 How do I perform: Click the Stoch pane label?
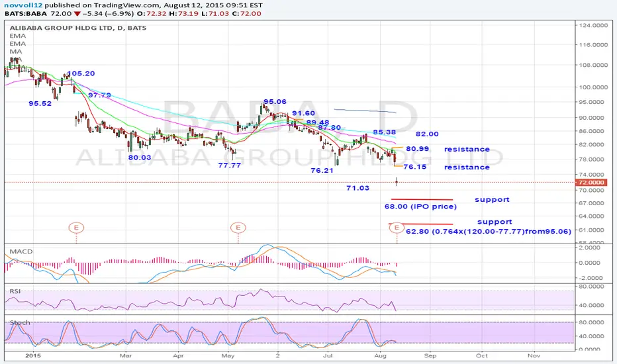point(20,323)
